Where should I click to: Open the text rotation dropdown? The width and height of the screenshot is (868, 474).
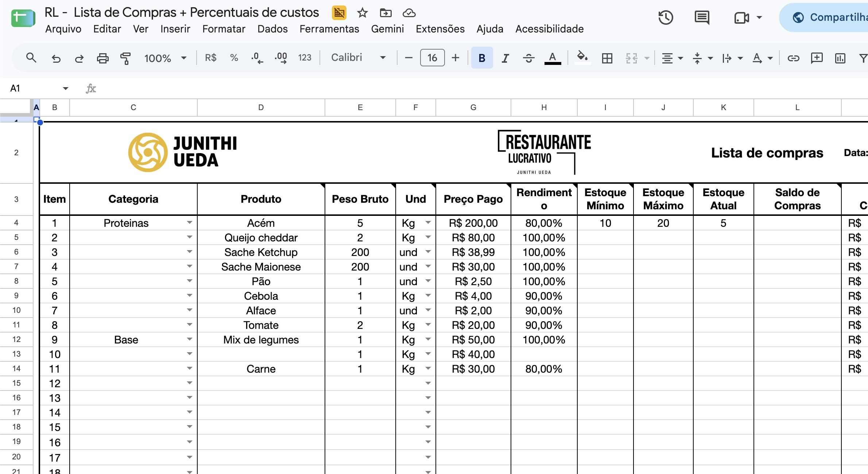pyautogui.click(x=763, y=58)
